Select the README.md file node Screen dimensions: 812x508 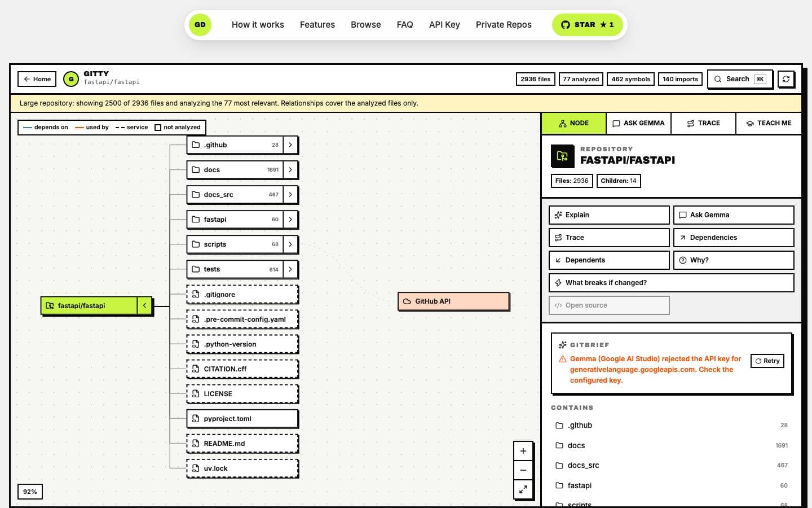click(242, 444)
